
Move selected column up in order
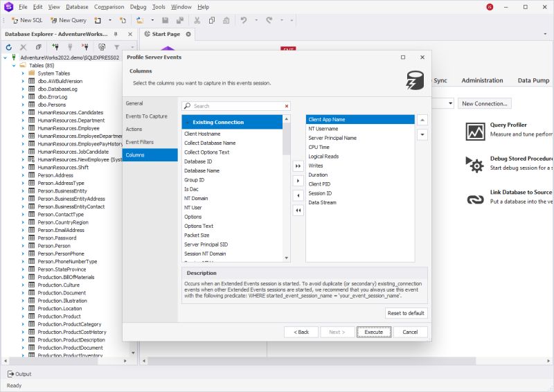click(422, 121)
